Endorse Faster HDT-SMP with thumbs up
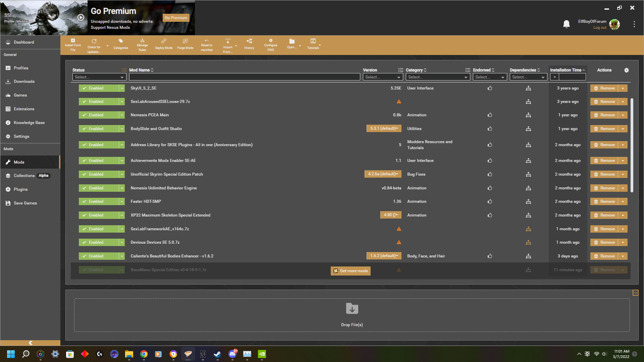The width and height of the screenshot is (644, 362). (490, 201)
